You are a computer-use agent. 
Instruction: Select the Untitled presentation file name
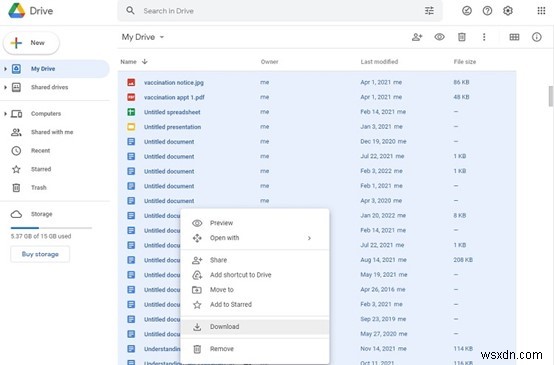[x=172, y=127]
